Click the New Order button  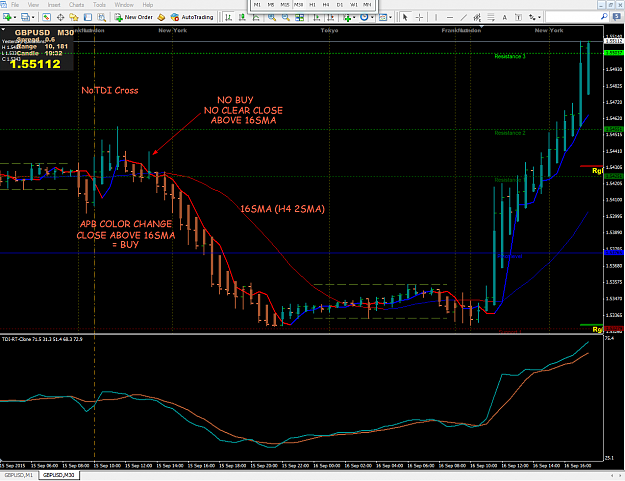pyautogui.click(x=134, y=17)
